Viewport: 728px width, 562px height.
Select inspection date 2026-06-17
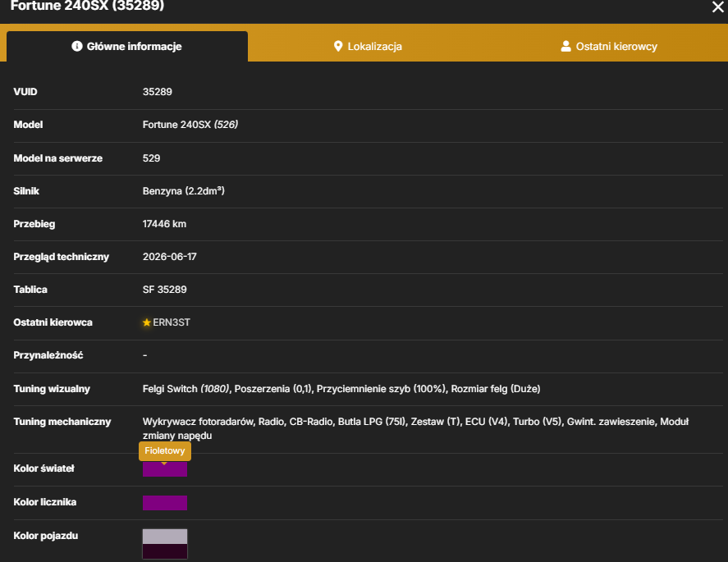point(169,257)
